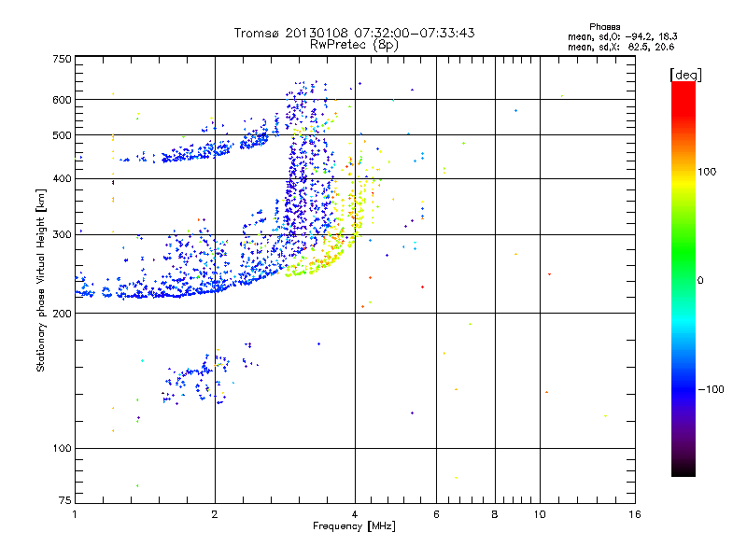
Task: Click the "[deg]" colorbar unit label
Action: (x=685, y=75)
